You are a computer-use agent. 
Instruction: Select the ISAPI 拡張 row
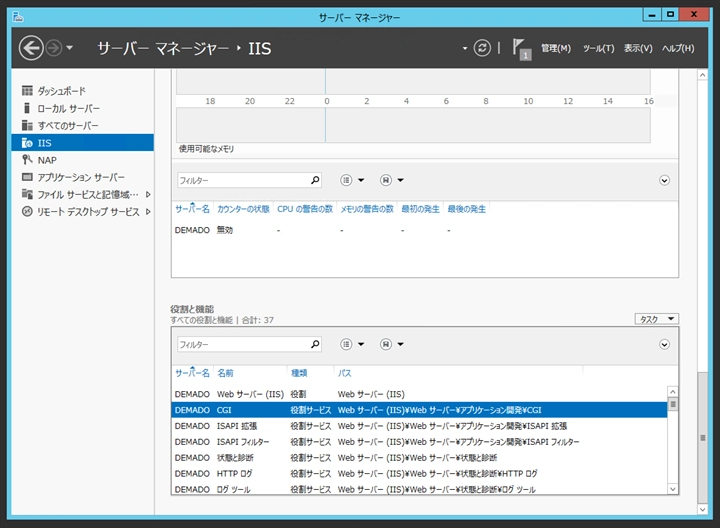[419, 426]
